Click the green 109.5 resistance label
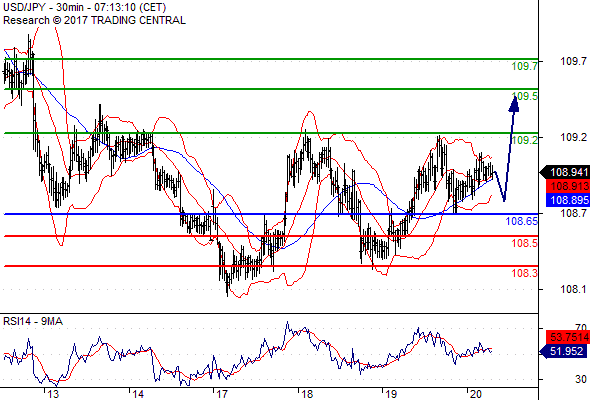The image size is (590, 400). [525, 96]
